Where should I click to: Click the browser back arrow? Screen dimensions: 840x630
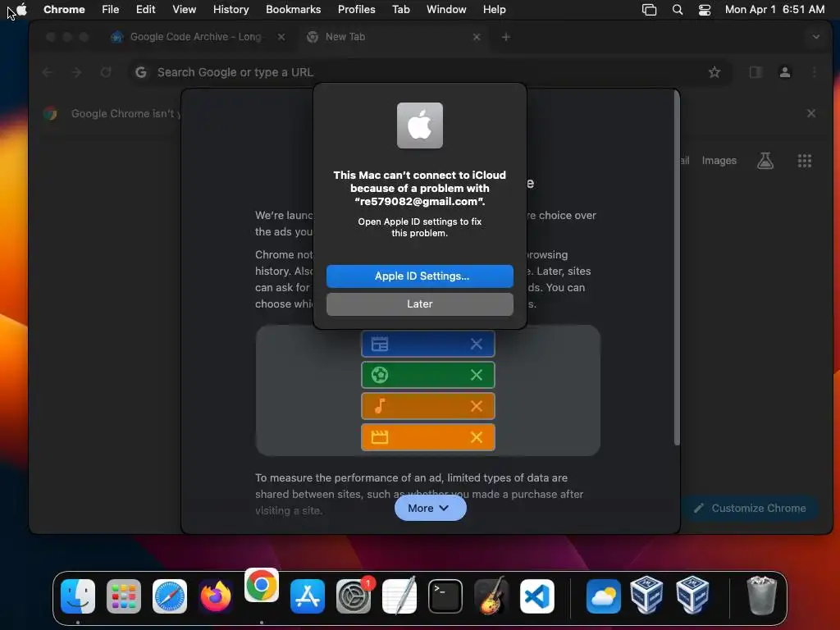click(x=48, y=72)
